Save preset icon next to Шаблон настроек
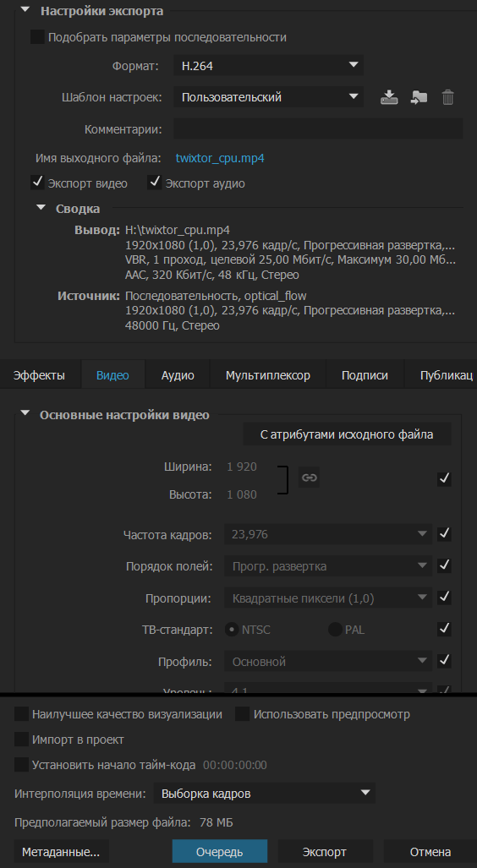The image size is (477, 868). tap(389, 97)
